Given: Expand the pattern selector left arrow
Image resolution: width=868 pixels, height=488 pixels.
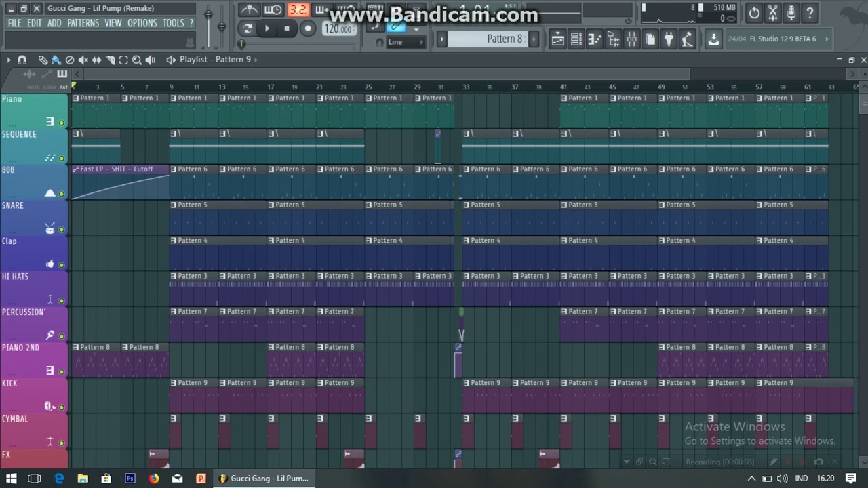Looking at the screenshot, I should (442, 39).
